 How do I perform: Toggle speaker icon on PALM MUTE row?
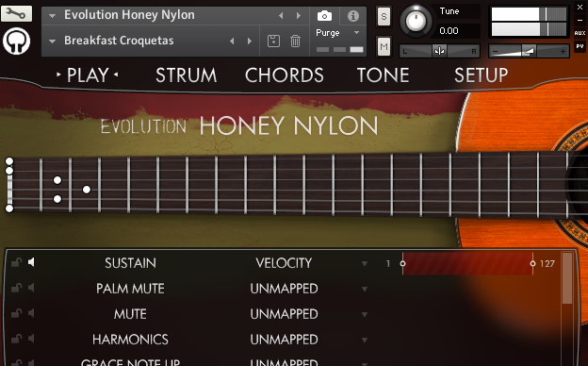[31, 288]
